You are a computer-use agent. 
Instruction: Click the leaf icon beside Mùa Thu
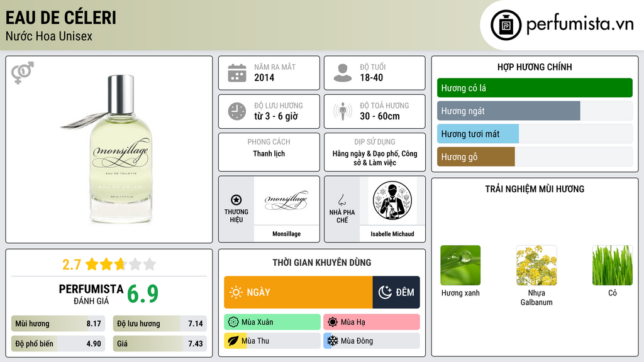click(x=233, y=341)
